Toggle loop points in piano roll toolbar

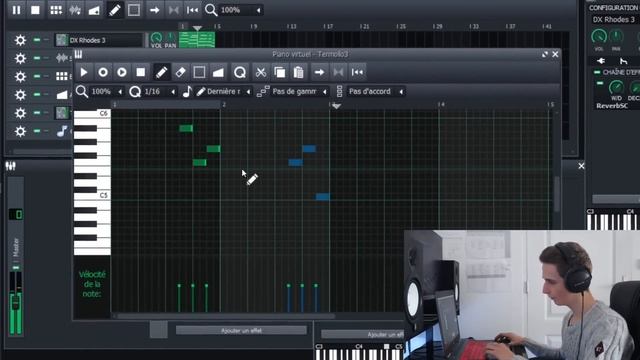[x=338, y=72]
